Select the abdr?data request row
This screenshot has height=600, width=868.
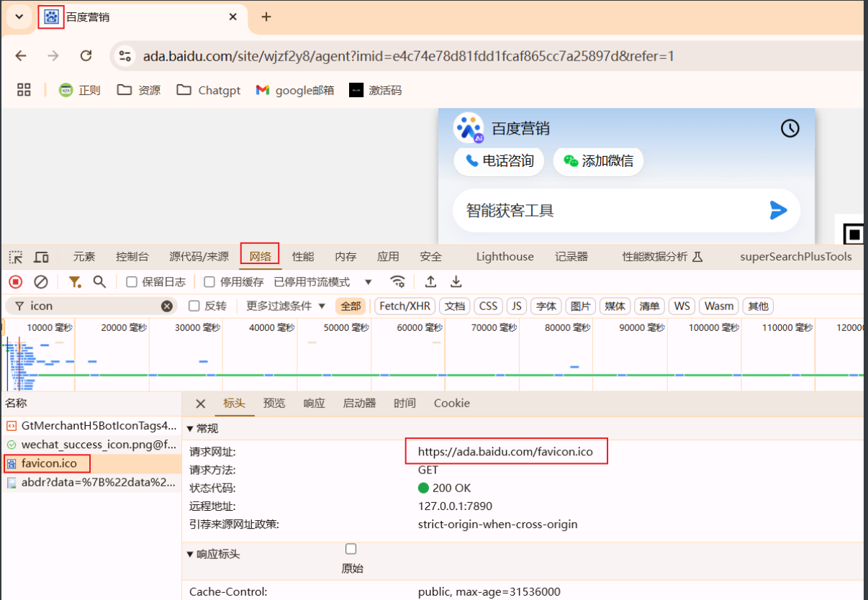pos(91,483)
